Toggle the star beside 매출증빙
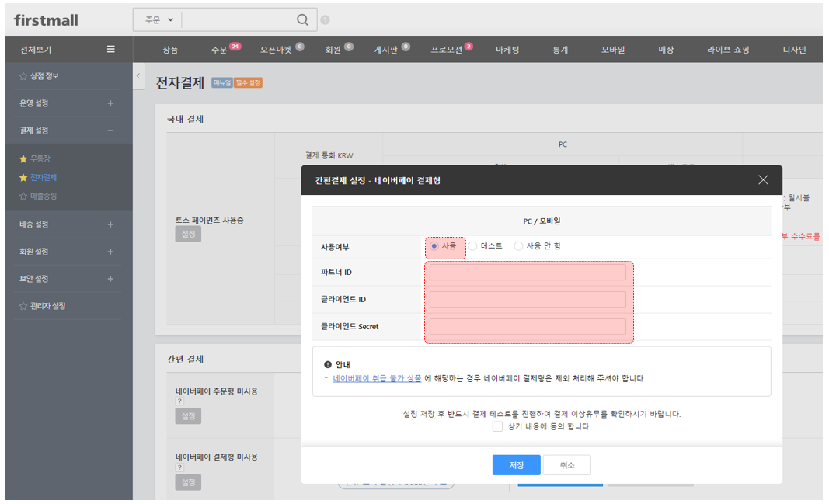 pos(23,196)
